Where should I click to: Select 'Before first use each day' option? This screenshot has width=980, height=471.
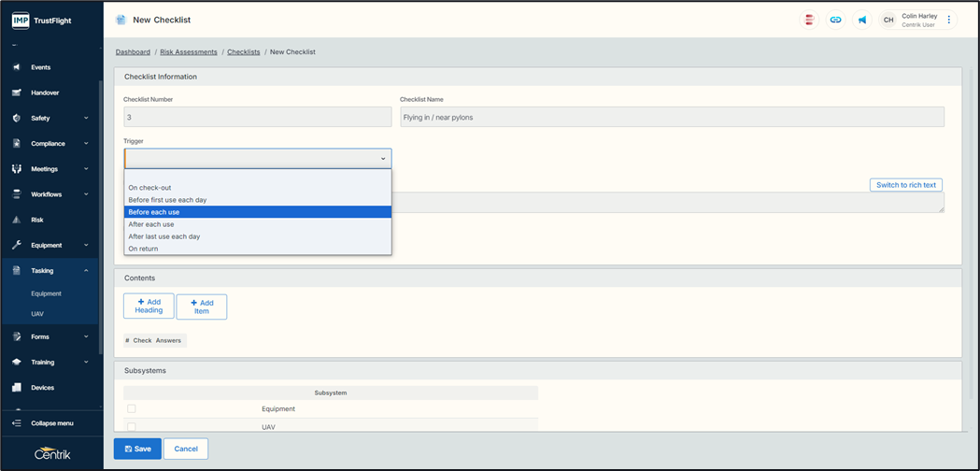coord(167,200)
